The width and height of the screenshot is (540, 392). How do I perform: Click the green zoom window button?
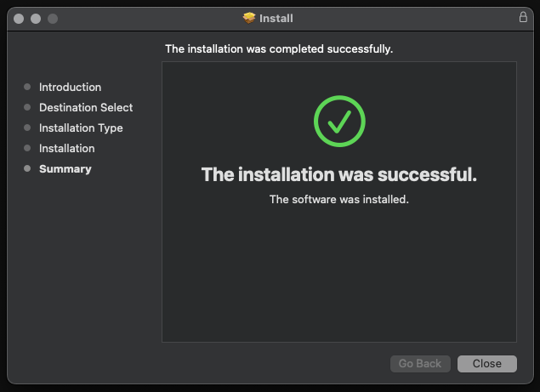53,18
